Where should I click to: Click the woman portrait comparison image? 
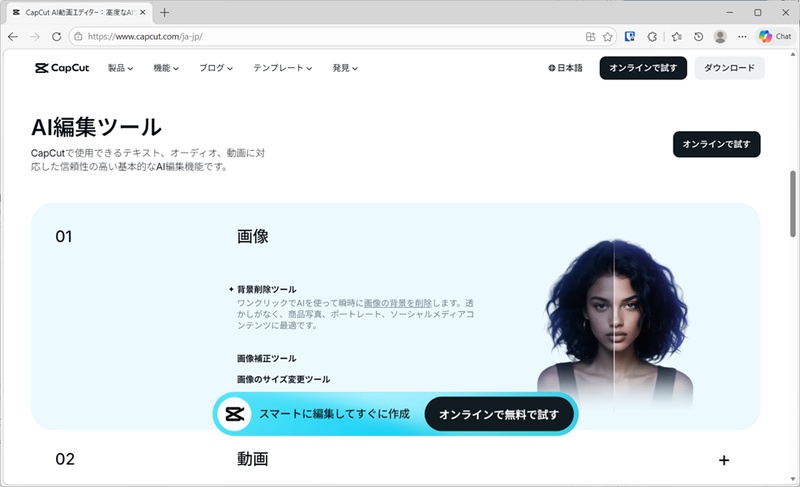coord(614,323)
